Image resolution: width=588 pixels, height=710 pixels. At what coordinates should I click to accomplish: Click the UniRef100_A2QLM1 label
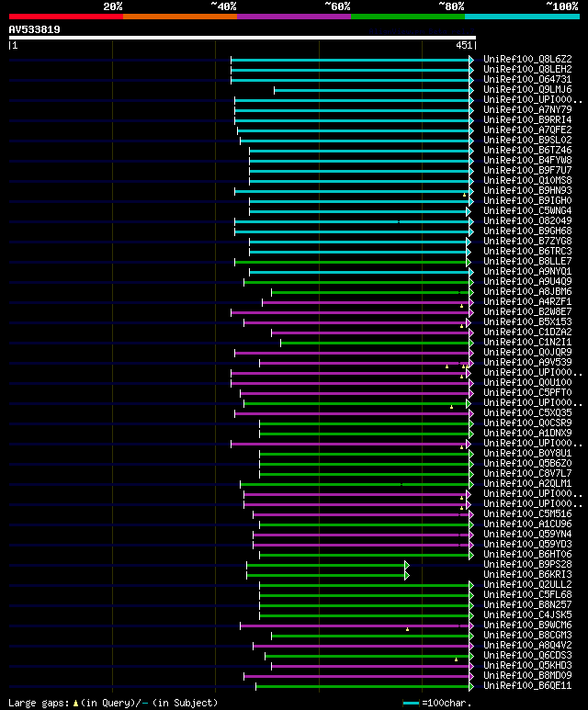click(x=527, y=484)
